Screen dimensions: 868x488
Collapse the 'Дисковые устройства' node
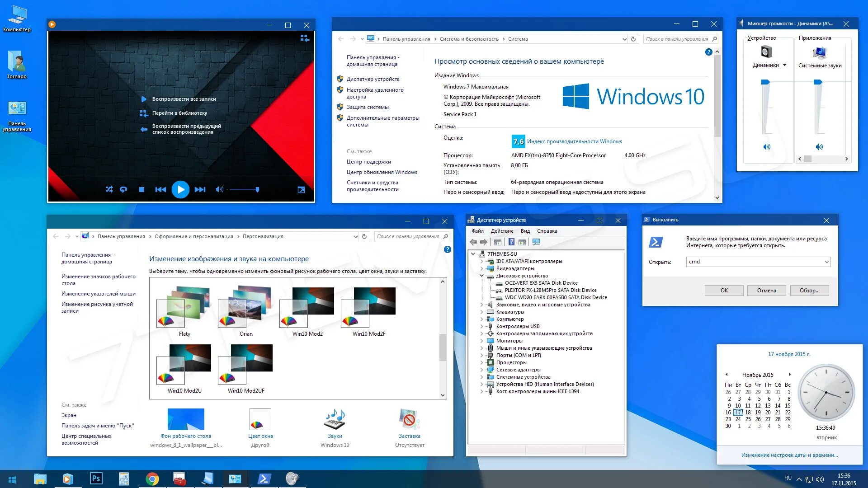[x=482, y=276]
